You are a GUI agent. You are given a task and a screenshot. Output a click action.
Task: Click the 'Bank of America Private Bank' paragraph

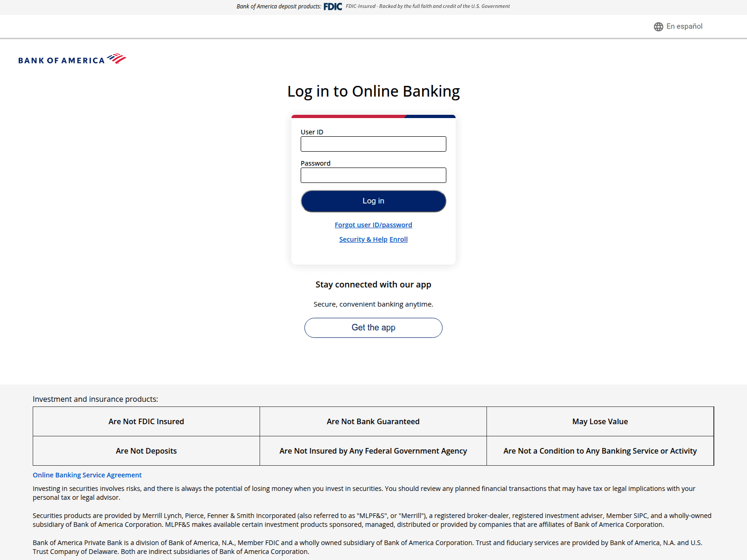(367, 547)
